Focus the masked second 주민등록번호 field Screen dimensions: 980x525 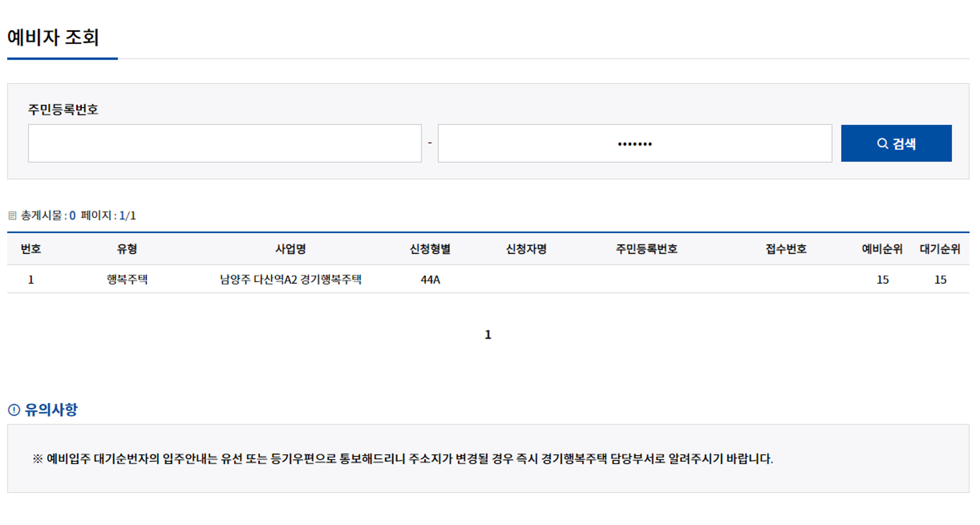coord(635,144)
